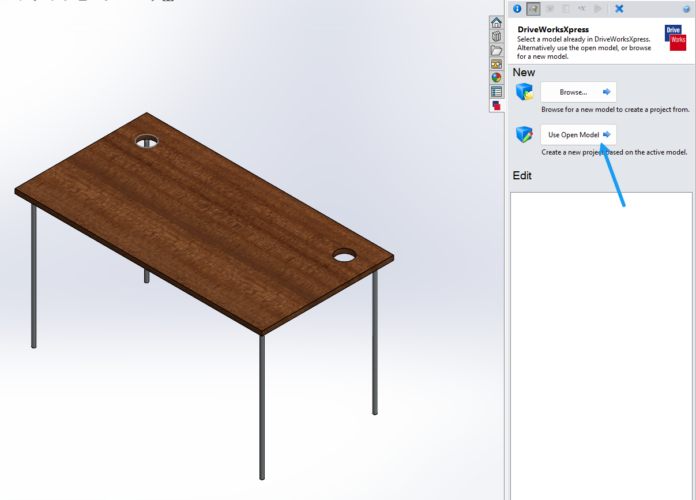Click the blue info icon in DriveWorksXpress toolbar
696x500 pixels.
pos(517,8)
